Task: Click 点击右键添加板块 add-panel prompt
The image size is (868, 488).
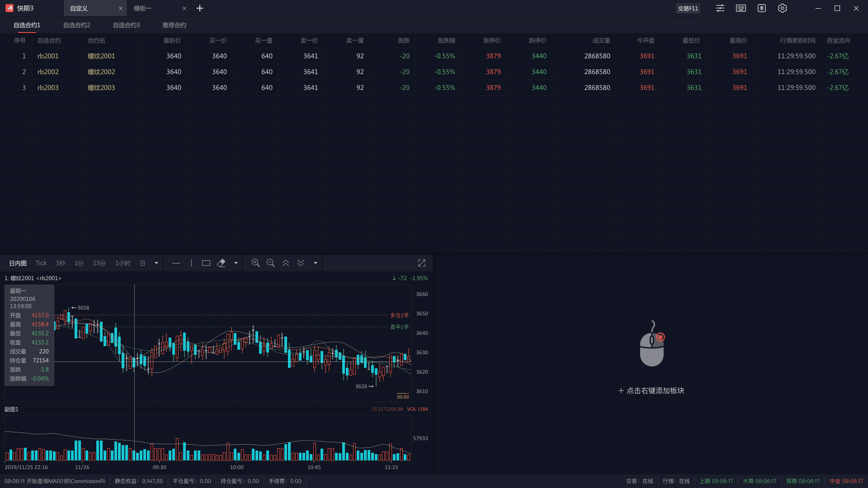Action: coord(651,391)
